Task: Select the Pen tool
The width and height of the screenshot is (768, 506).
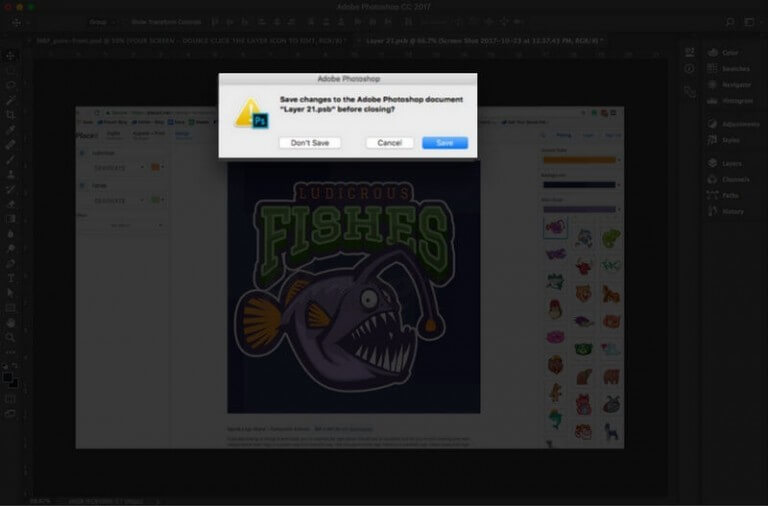Action: pyautogui.click(x=10, y=263)
